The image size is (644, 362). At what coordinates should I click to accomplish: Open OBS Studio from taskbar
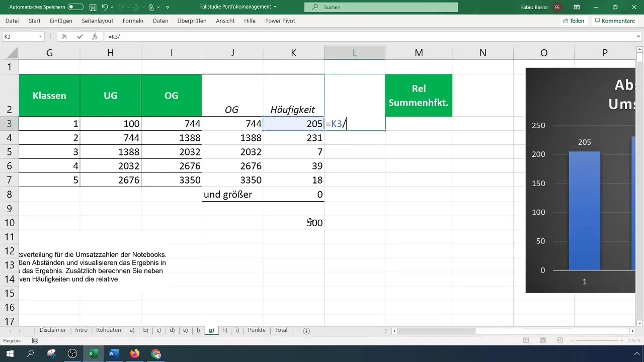(x=72, y=353)
